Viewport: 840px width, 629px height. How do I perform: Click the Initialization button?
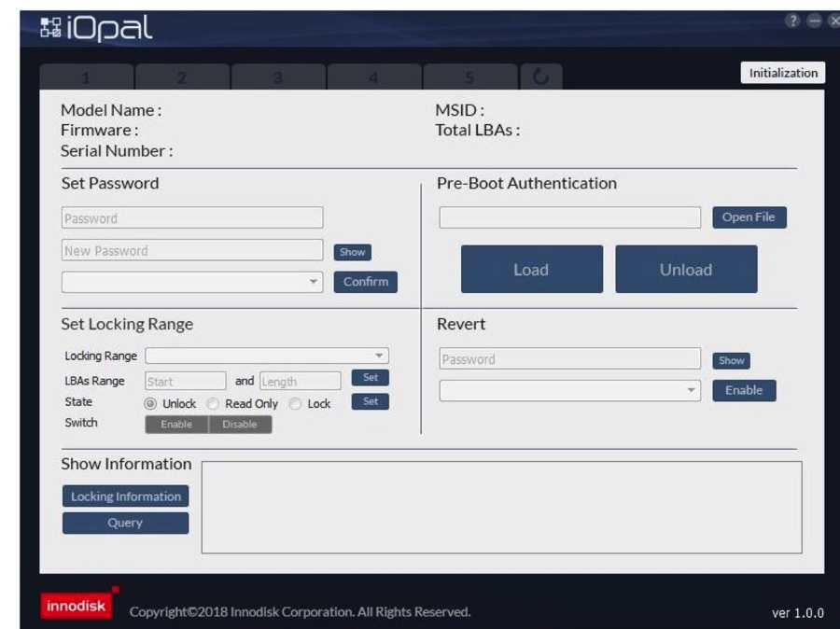point(783,73)
